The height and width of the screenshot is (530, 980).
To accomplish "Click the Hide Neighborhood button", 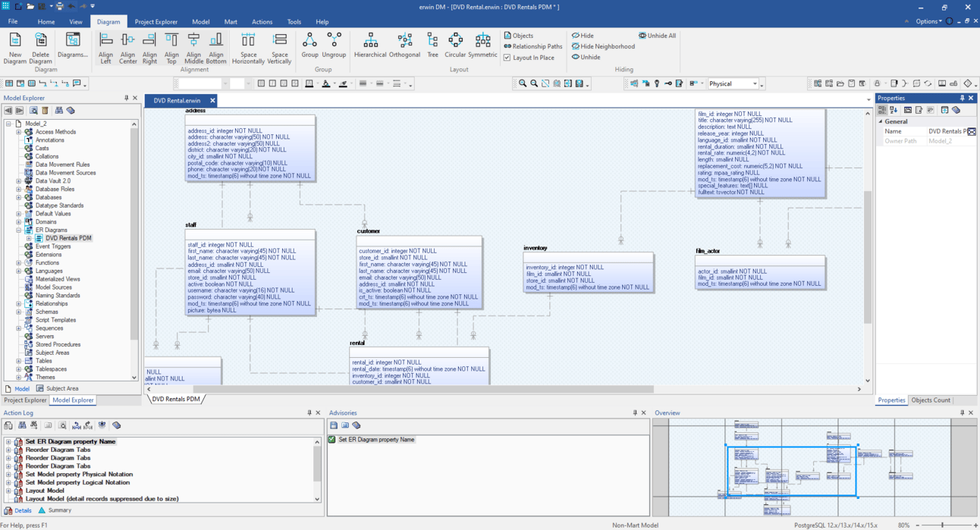I will pyautogui.click(x=603, y=46).
